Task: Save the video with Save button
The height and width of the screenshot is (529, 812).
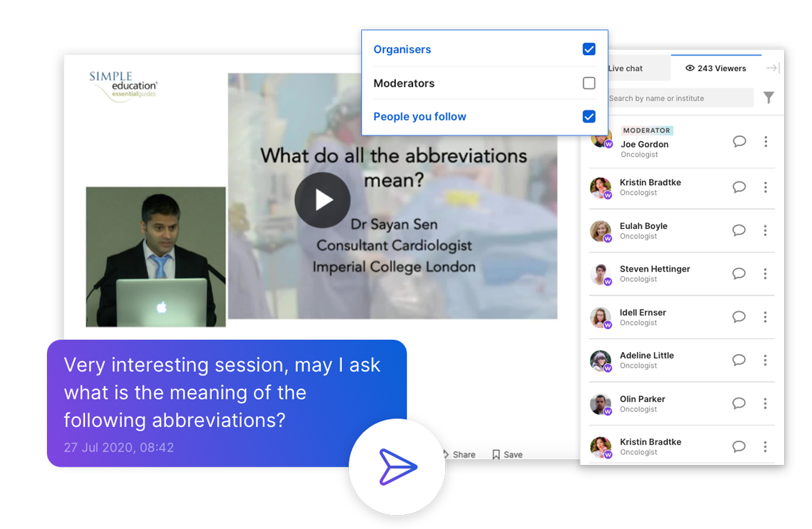Action: [507, 454]
